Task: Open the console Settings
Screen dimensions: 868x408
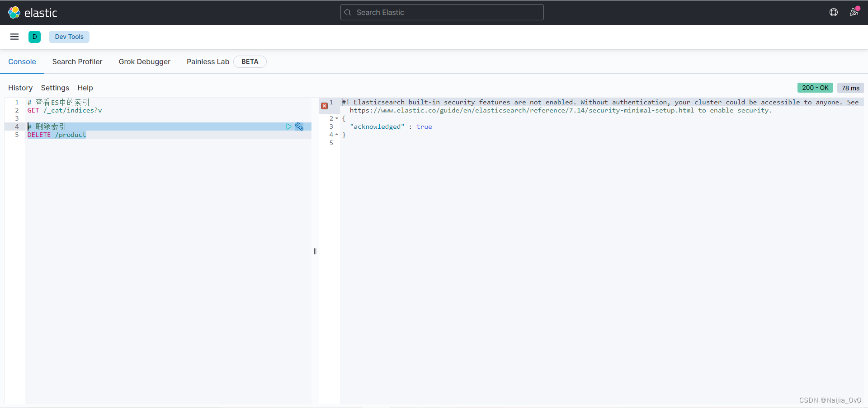Action: click(x=55, y=88)
